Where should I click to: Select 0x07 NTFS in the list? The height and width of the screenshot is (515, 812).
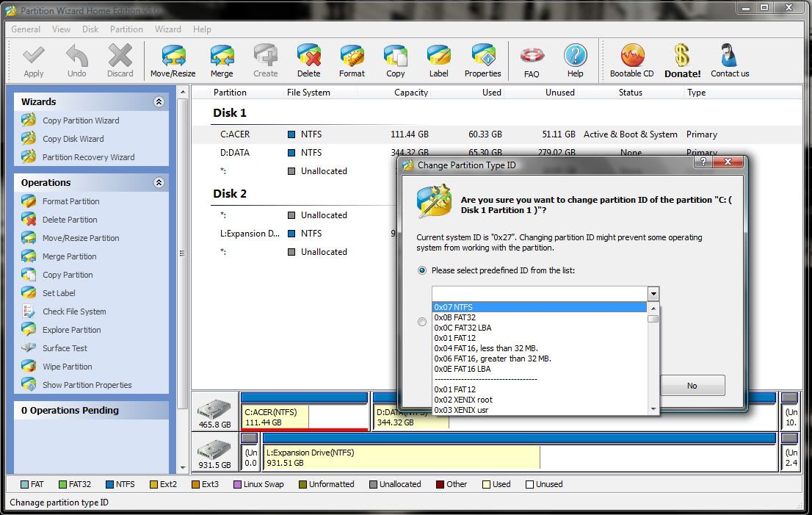(540, 307)
